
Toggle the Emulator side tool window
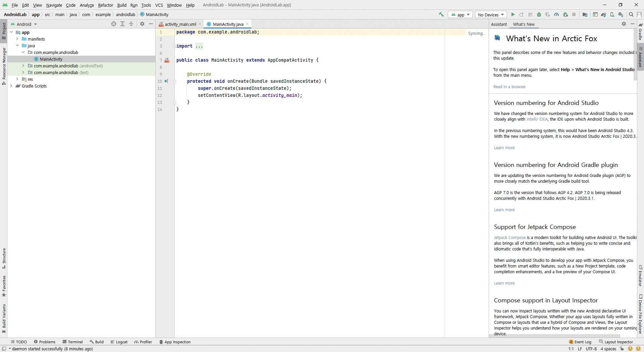(x=640, y=276)
